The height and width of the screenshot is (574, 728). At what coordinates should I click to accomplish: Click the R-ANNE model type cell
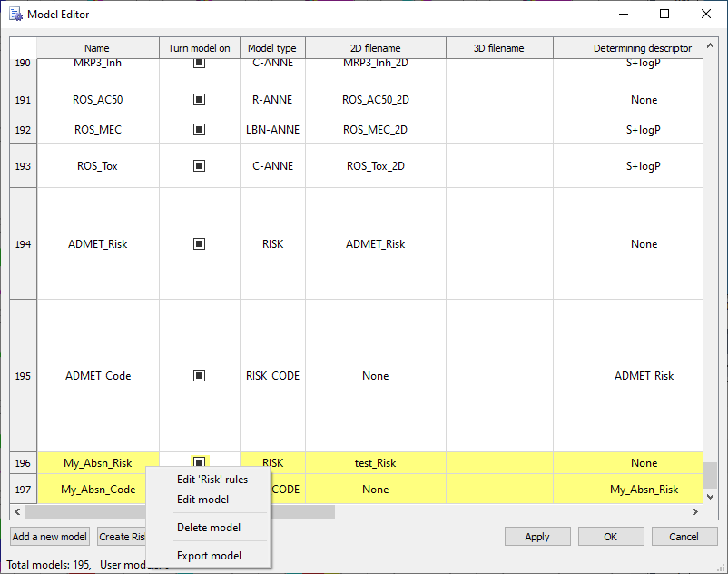(272, 99)
